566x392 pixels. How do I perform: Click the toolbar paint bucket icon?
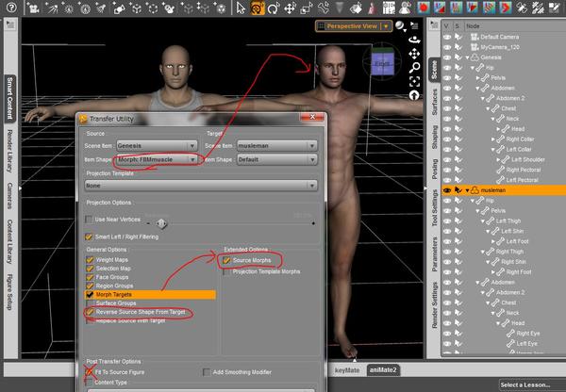click(x=356, y=8)
